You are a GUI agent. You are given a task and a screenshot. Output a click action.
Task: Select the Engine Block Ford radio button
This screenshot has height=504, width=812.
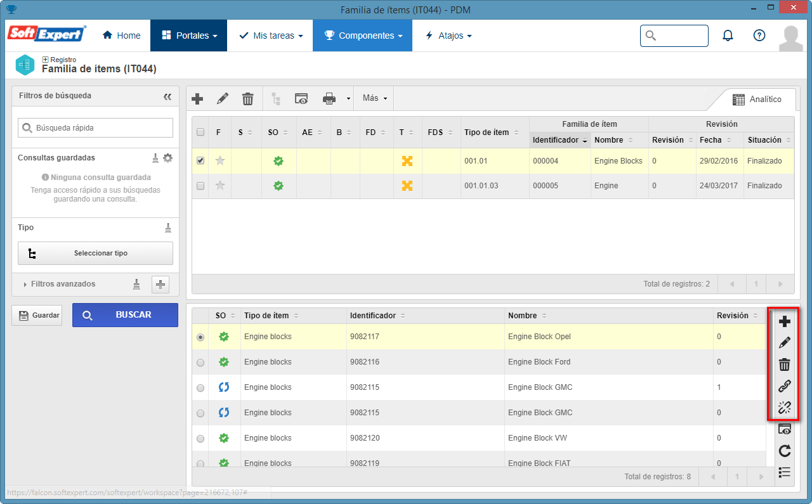pos(200,363)
